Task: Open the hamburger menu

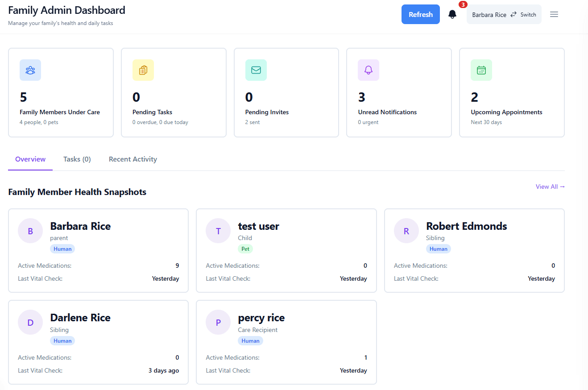Action: [x=554, y=14]
